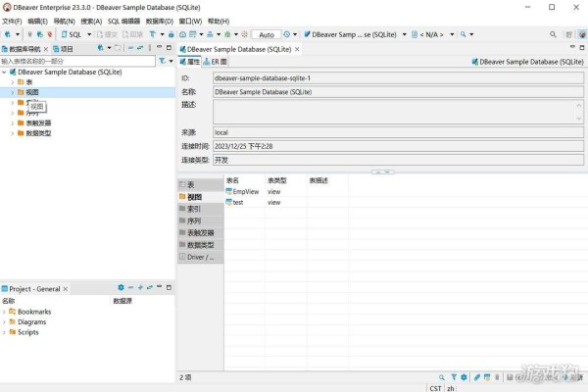Screen dimensions: 588x392
Task: Select the test view row
Action: pos(235,203)
